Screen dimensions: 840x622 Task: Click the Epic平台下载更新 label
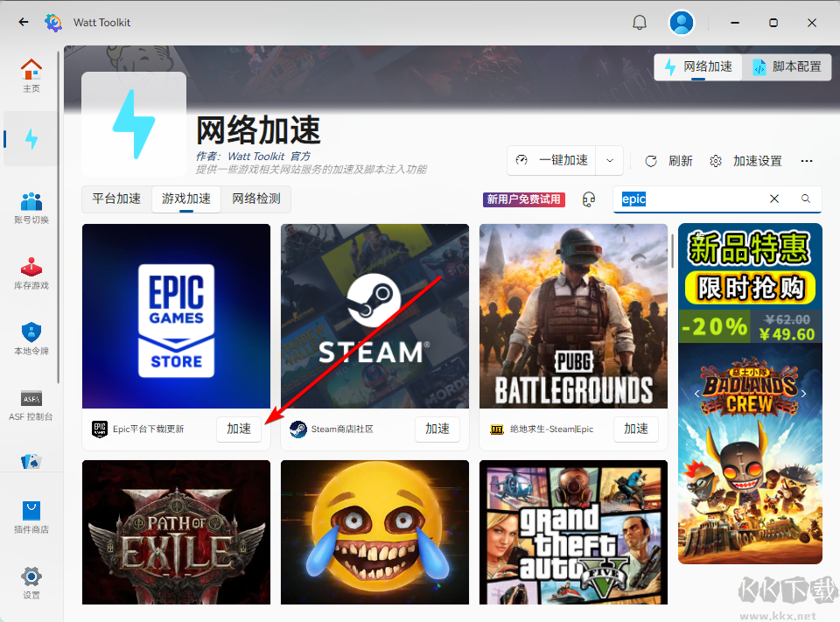tap(149, 430)
